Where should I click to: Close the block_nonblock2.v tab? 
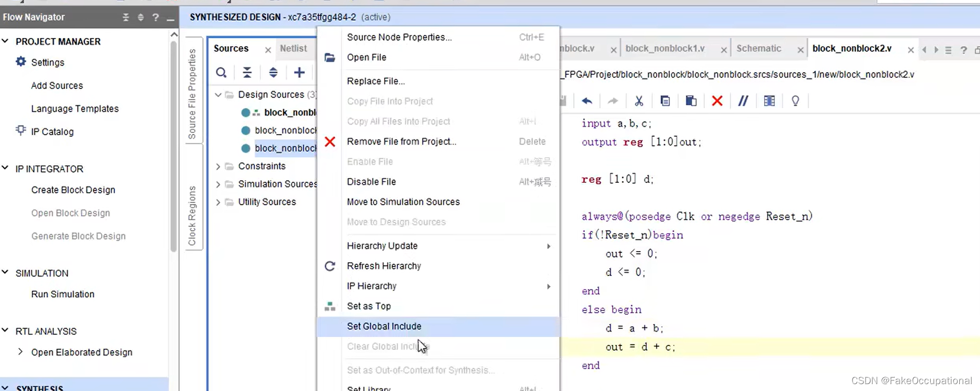(911, 50)
